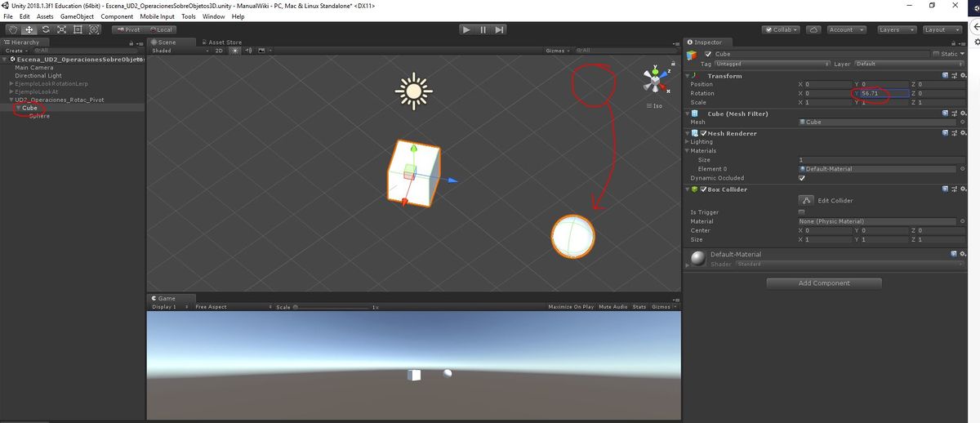Open Mesh Filter gear menu
980x423 pixels.
click(x=964, y=114)
